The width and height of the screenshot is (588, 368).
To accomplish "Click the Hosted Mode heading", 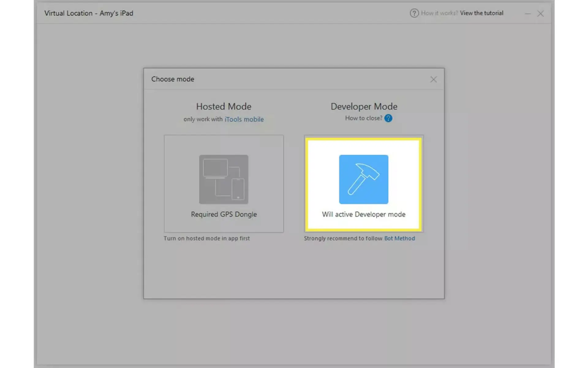I will (x=224, y=106).
